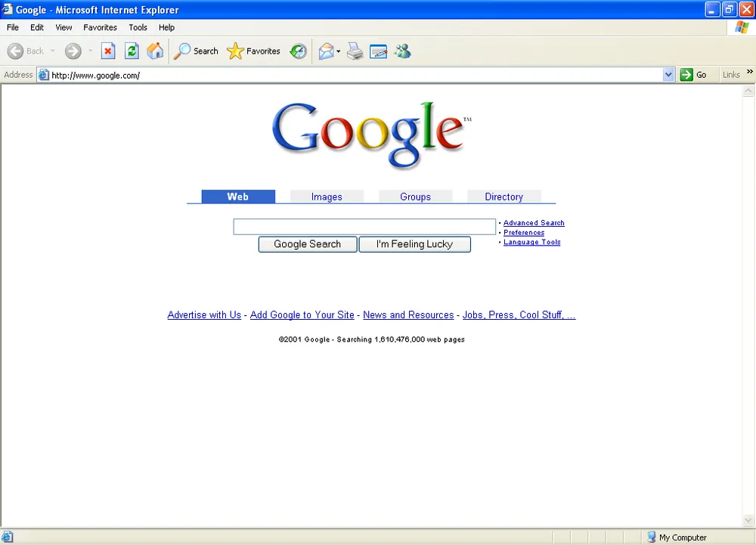Expand the Back button history dropdown
Image resolution: width=756 pixels, height=545 pixels.
(x=53, y=51)
